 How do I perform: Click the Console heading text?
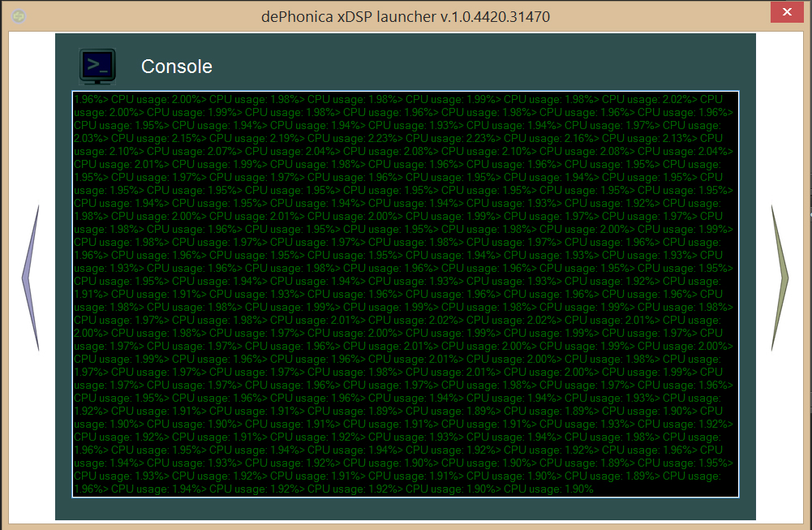click(x=177, y=67)
